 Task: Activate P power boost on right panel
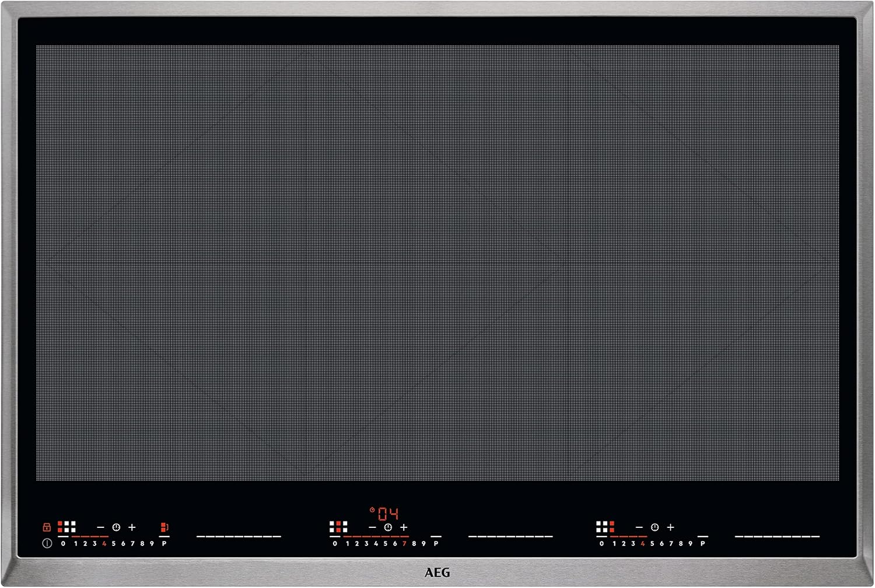coord(702,544)
